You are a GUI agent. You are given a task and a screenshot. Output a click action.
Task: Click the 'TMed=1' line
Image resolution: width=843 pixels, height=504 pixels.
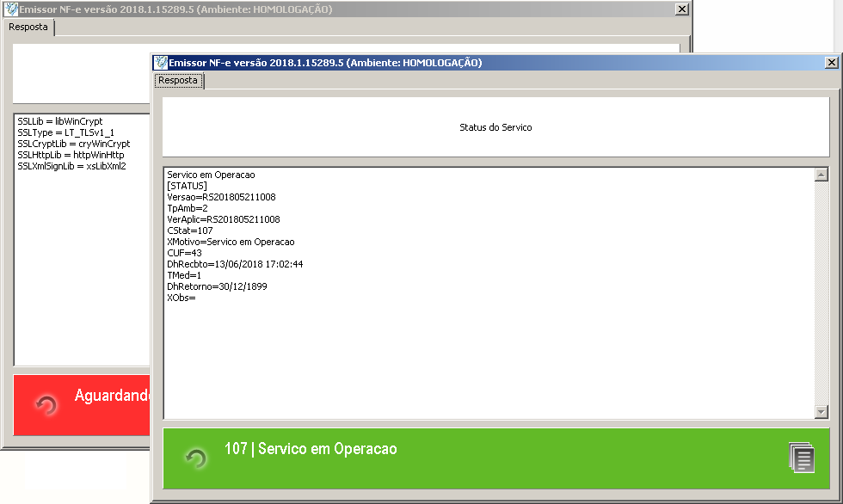click(184, 275)
